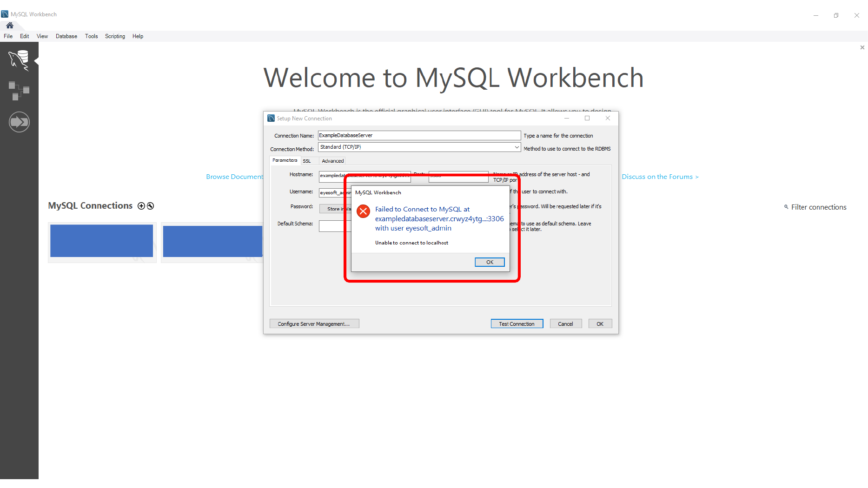Click 'Unable to connect to localhost' text
868x488 pixels.
[x=411, y=243]
